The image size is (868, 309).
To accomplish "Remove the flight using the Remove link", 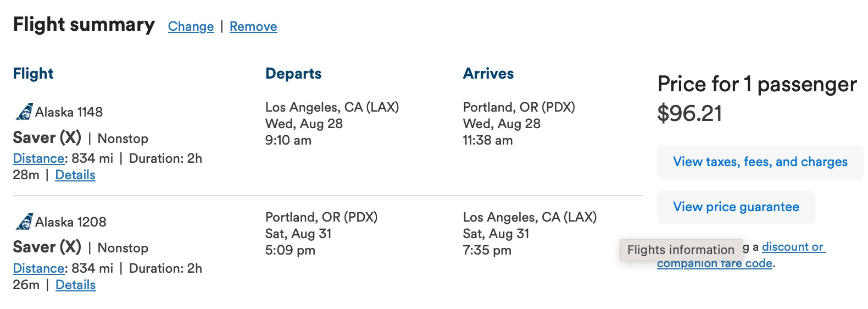I will [x=253, y=26].
